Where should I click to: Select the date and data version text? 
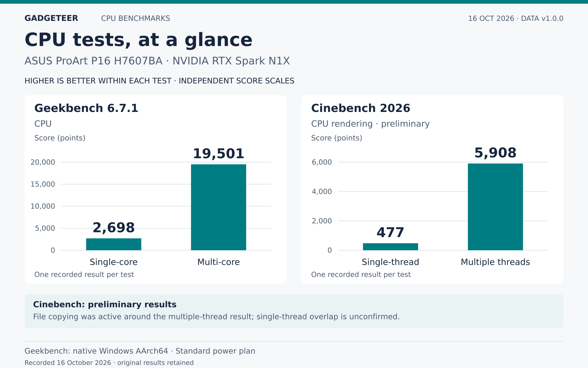pyautogui.click(x=516, y=18)
